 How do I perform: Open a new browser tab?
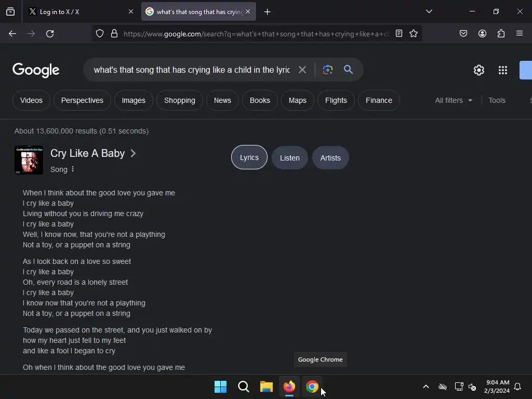click(268, 12)
